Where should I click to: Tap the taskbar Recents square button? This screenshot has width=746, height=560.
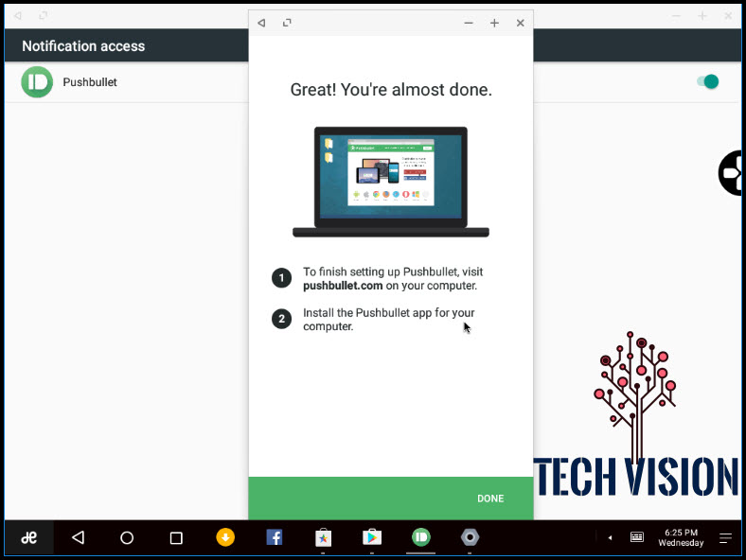[176, 537]
